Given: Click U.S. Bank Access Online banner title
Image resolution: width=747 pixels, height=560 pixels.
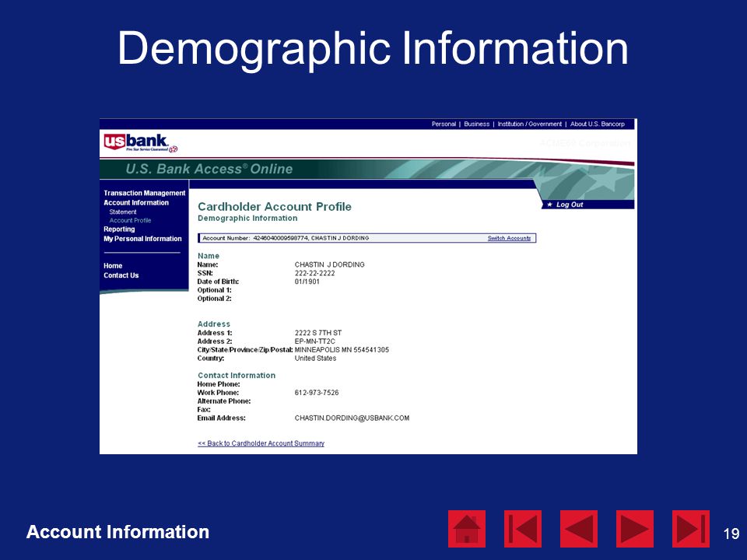Looking at the screenshot, I should click(209, 169).
